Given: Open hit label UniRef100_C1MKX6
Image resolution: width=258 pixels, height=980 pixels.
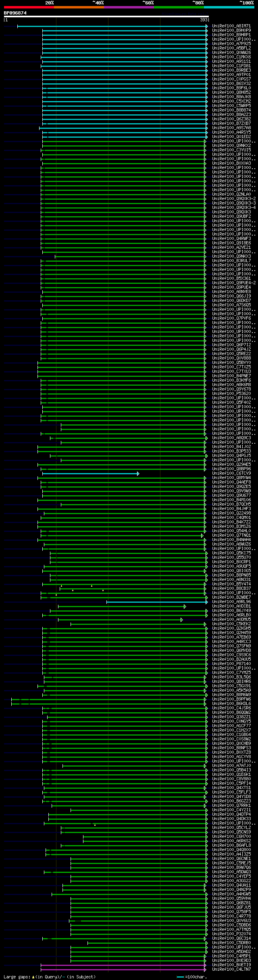Looking at the screenshot, I should coord(231,57).
